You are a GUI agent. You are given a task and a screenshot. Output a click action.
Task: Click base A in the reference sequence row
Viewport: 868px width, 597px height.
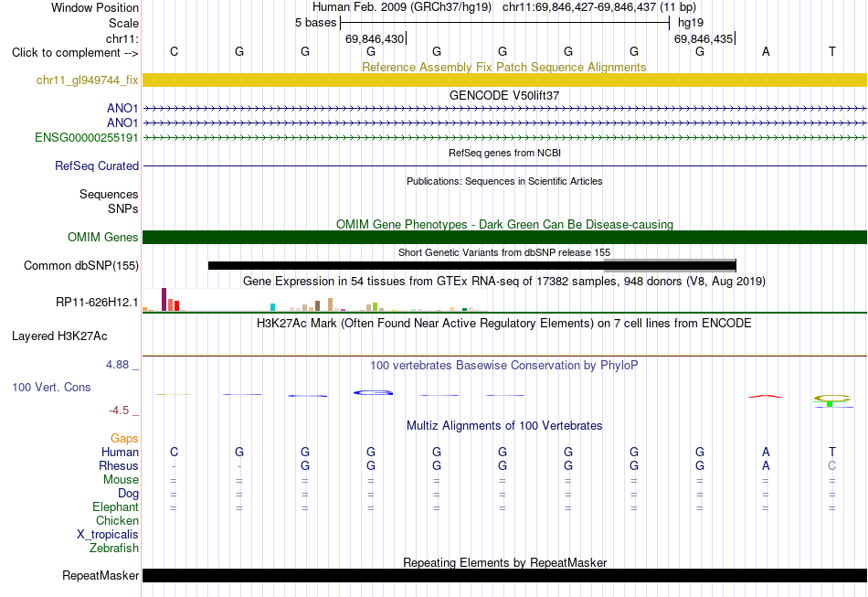tap(766, 51)
